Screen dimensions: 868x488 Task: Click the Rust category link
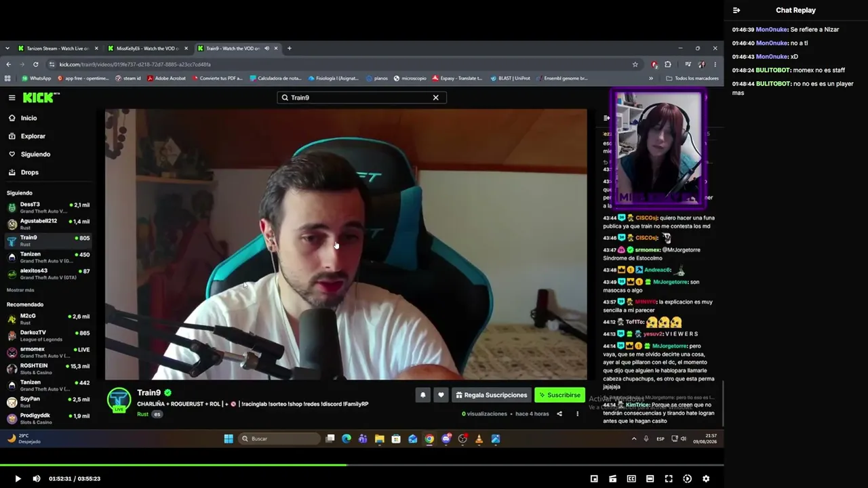click(142, 414)
